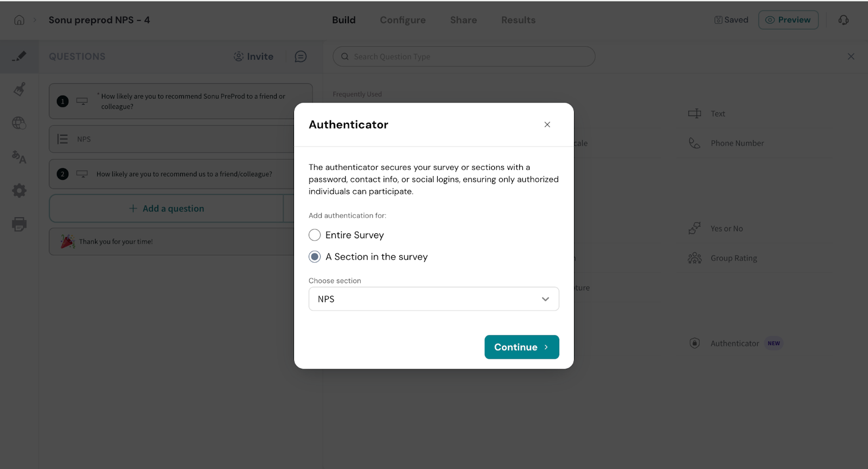Click the headset support icon
The width and height of the screenshot is (868, 469).
click(843, 20)
